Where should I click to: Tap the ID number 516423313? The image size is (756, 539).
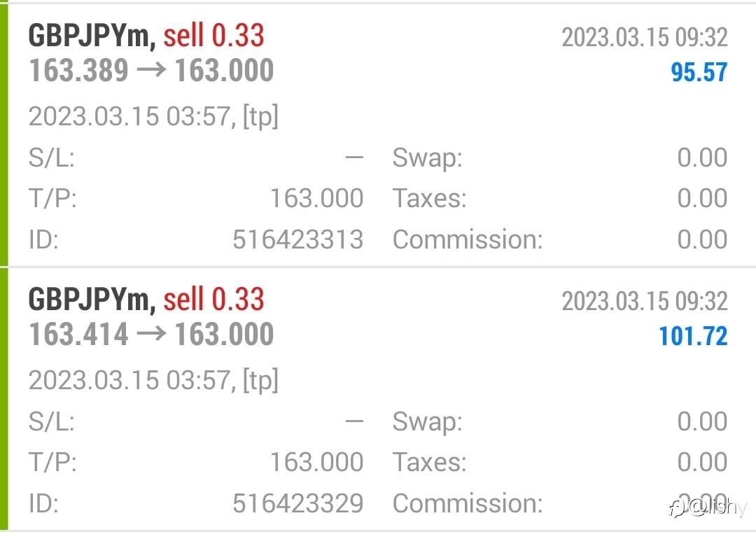pos(297,240)
